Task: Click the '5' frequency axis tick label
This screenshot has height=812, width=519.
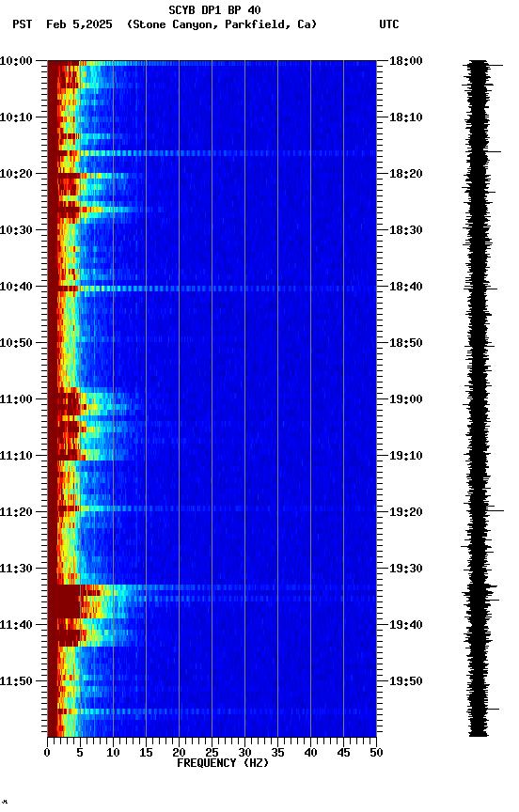Action: [80, 753]
